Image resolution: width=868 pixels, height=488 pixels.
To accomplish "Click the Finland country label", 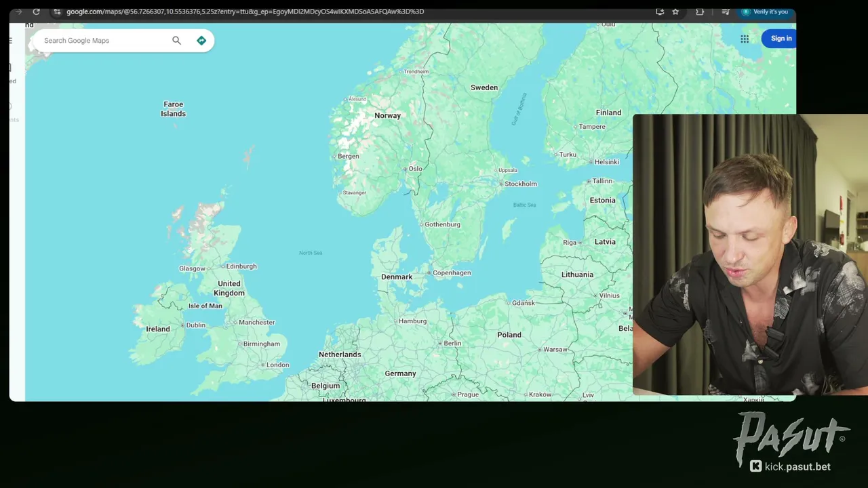I will (x=608, y=113).
